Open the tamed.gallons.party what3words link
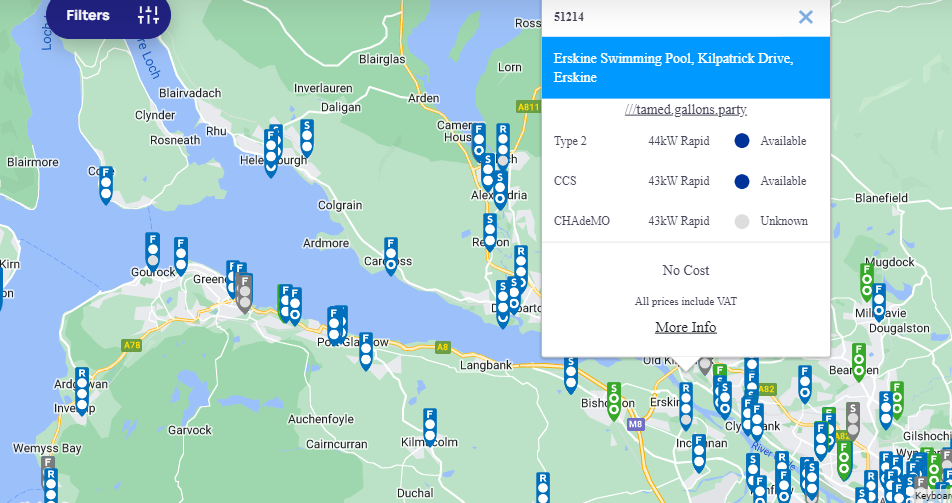Screen dimensions: 952x503 pos(686,110)
